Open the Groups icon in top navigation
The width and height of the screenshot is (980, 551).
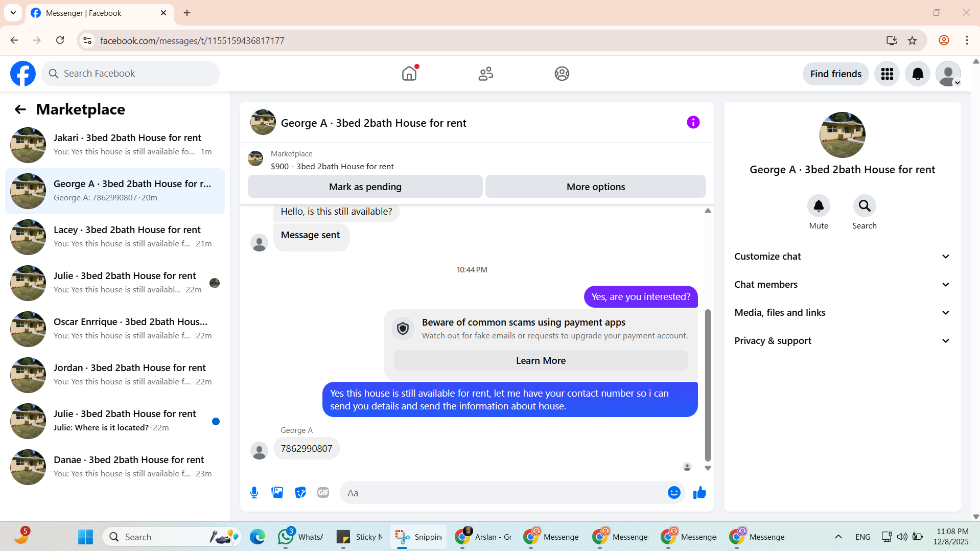[x=562, y=74]
